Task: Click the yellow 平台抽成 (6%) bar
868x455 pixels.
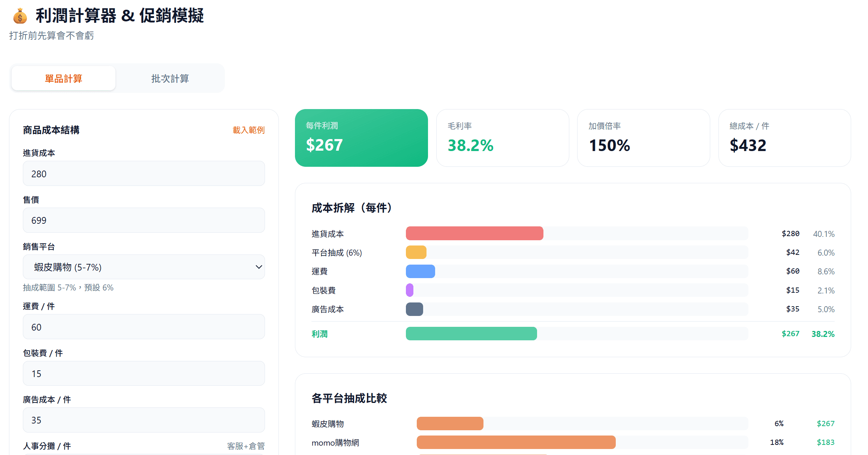Action: click(x=416, y=252)
